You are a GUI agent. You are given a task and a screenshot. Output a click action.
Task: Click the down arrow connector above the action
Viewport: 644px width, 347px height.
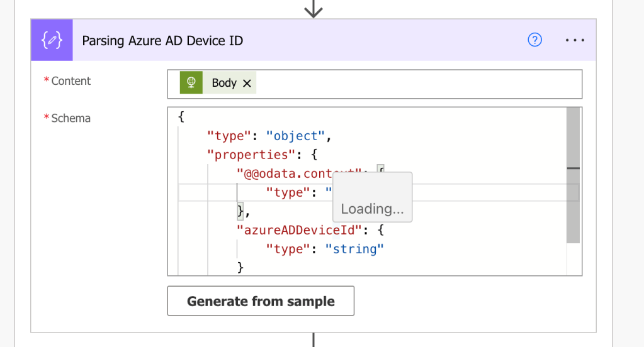(313, 9)
